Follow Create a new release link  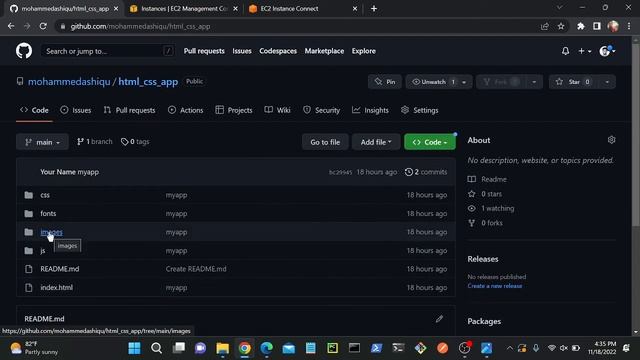click(x=495, y=286)
